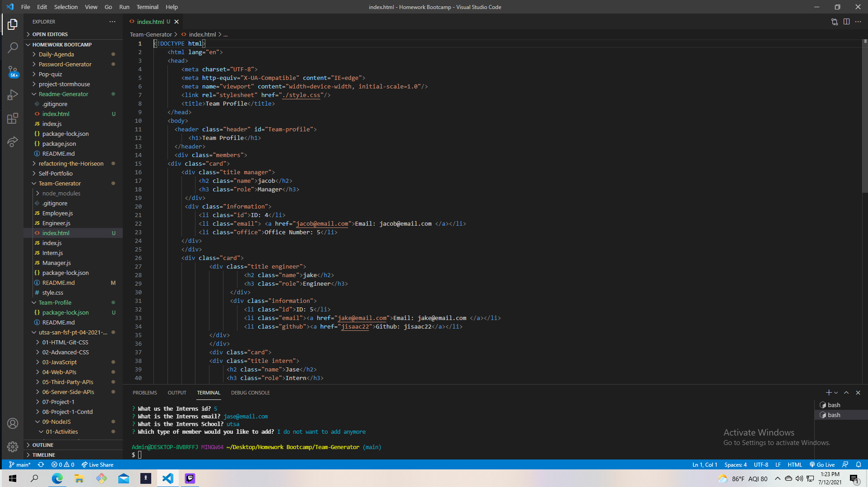Open the Search view
Viewport: 868px width, 487px height.
pyautogui.click(x=12, y=48)
